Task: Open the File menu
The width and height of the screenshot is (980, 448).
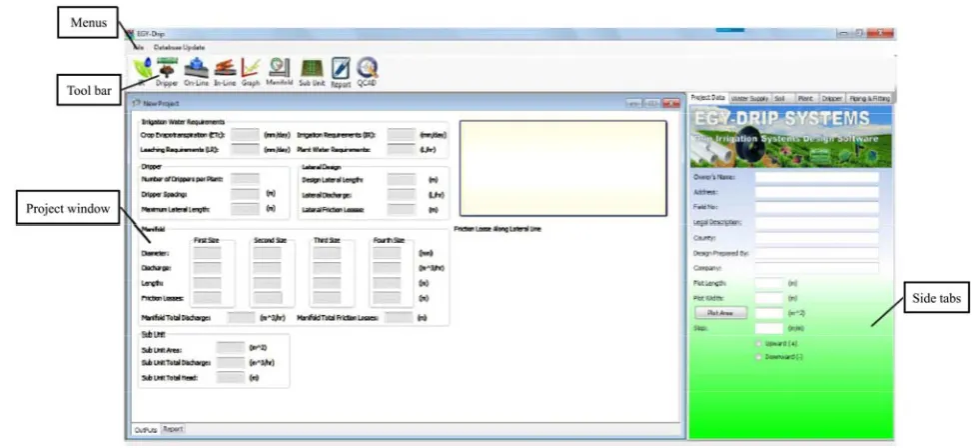Action: [139, 47]
